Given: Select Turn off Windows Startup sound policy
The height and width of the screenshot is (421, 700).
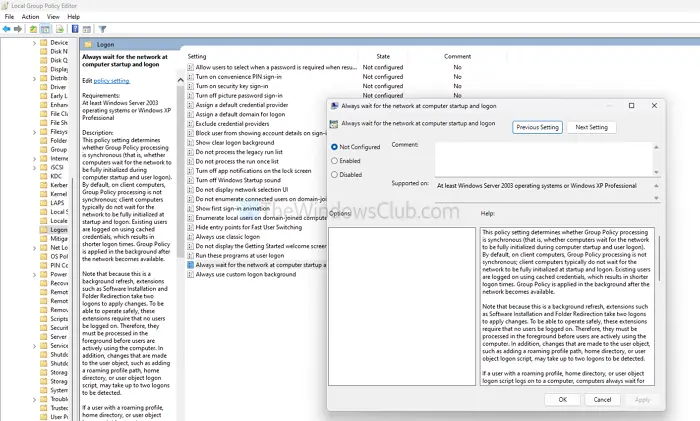Looking at the screenshot, I should 238,180.
